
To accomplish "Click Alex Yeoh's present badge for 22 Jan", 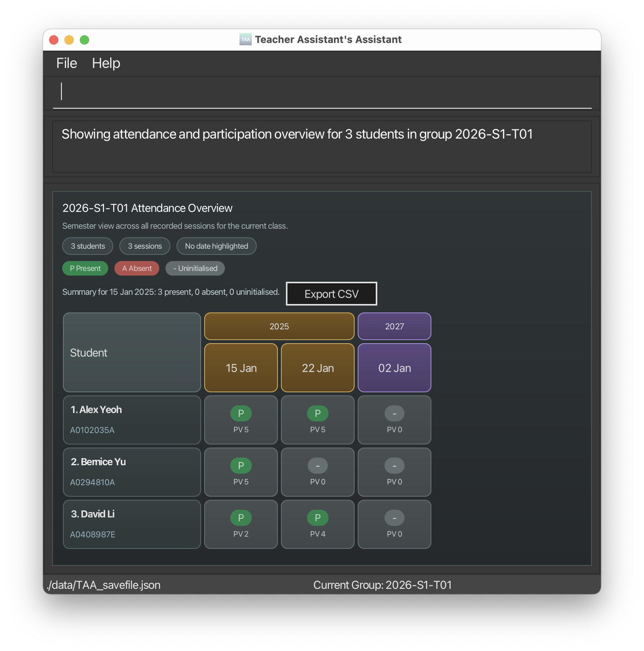I will pyautogui.click(x=317, y=413).
